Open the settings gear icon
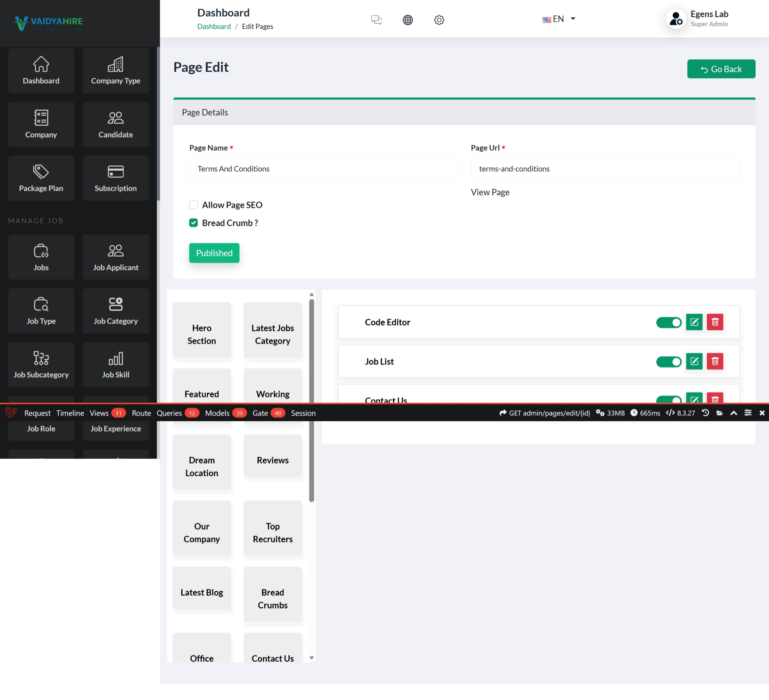This screenshot has width=769, height=700. [x=439, y=19]
